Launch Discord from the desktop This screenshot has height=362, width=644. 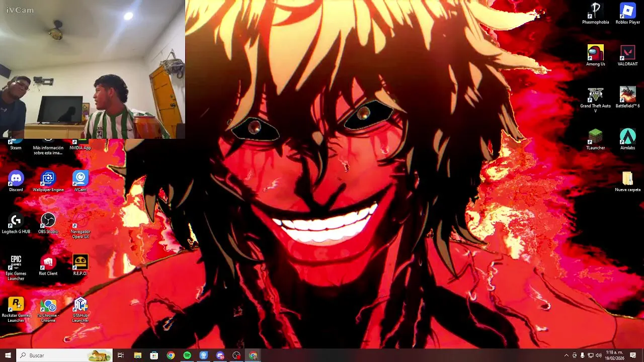[16, 182]
